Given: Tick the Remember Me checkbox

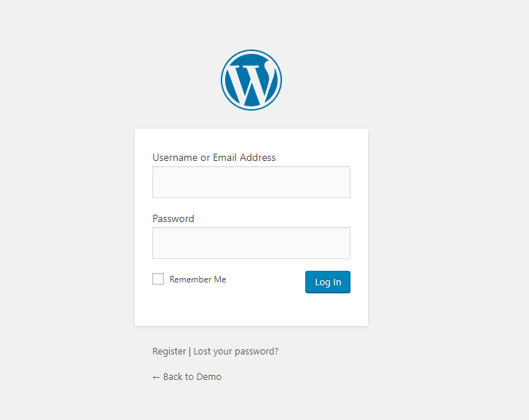Looking at the screenshot, I should tap(158, 279).
